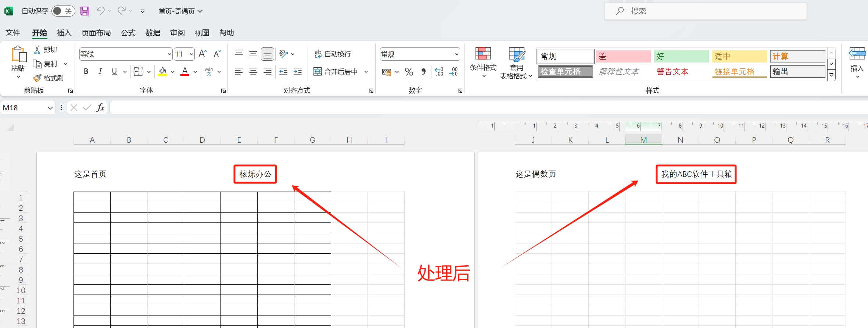This screenshot has width=868, height=328.
Task: Toggle Wrap Text (自动换行)
Action: (x=333, y=54)
